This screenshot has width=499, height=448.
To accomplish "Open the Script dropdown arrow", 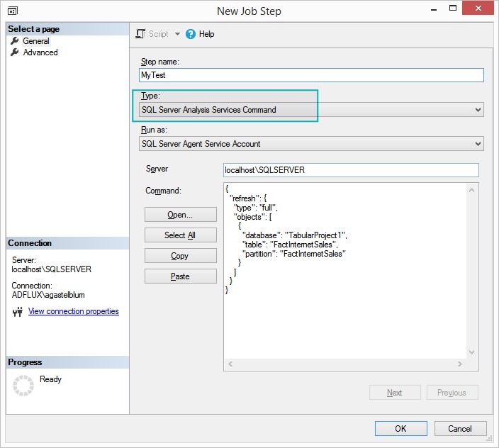I will (x=177, y=34).
